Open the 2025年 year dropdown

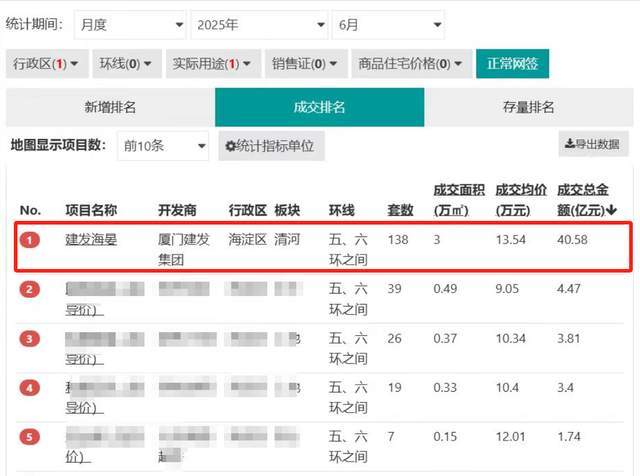pyautogui.click(x=260, y=25)
